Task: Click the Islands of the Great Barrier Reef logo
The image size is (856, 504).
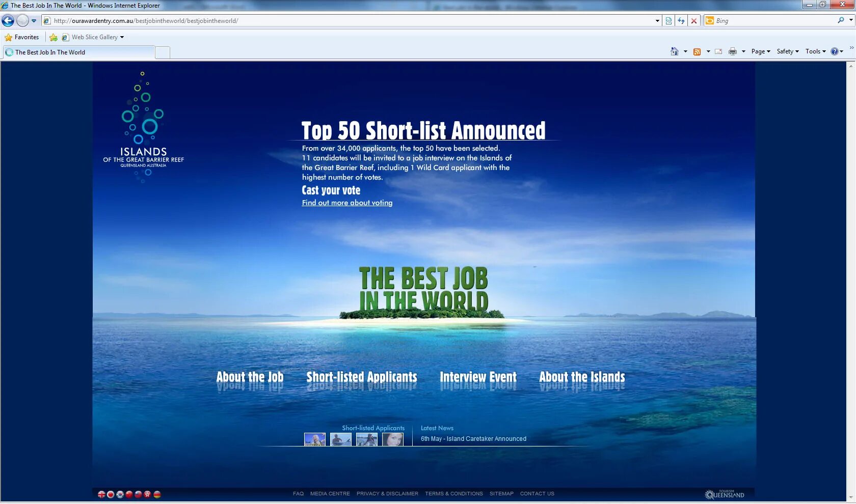Action: coord(143,127)
